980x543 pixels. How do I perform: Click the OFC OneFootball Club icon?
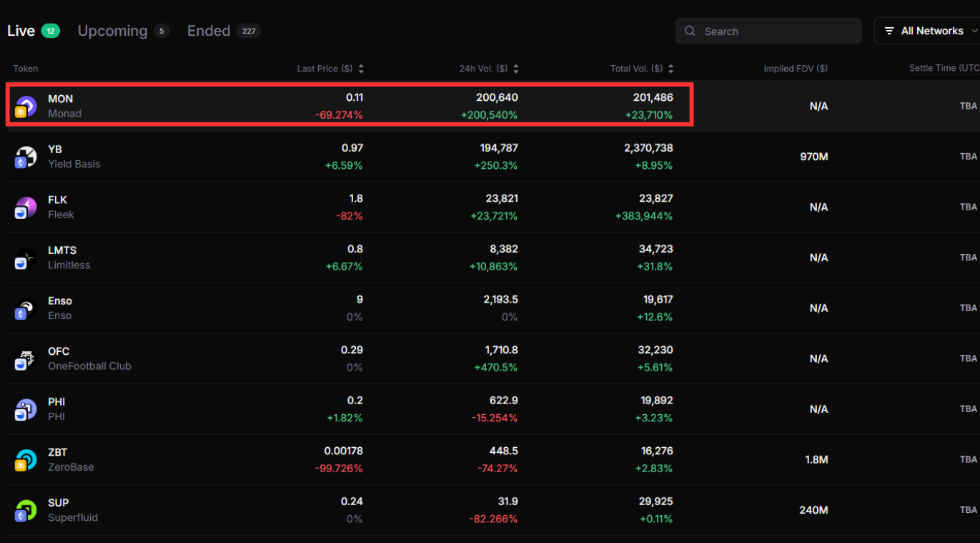26,359
